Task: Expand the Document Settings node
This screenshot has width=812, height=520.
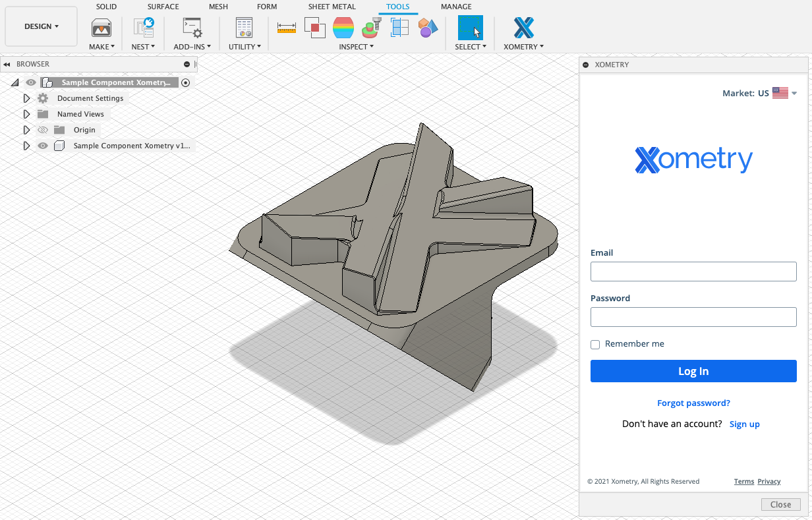Action: click(27, 98)
